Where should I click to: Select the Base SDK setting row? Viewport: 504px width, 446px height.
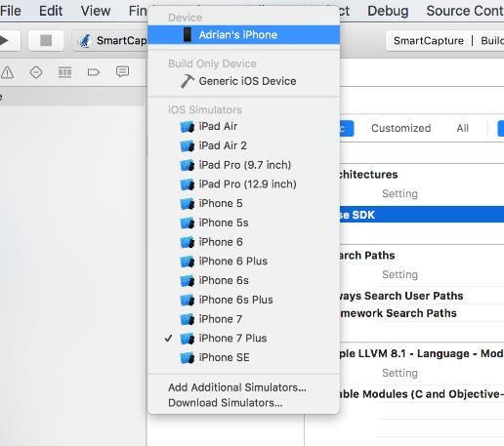click(422, 215)
